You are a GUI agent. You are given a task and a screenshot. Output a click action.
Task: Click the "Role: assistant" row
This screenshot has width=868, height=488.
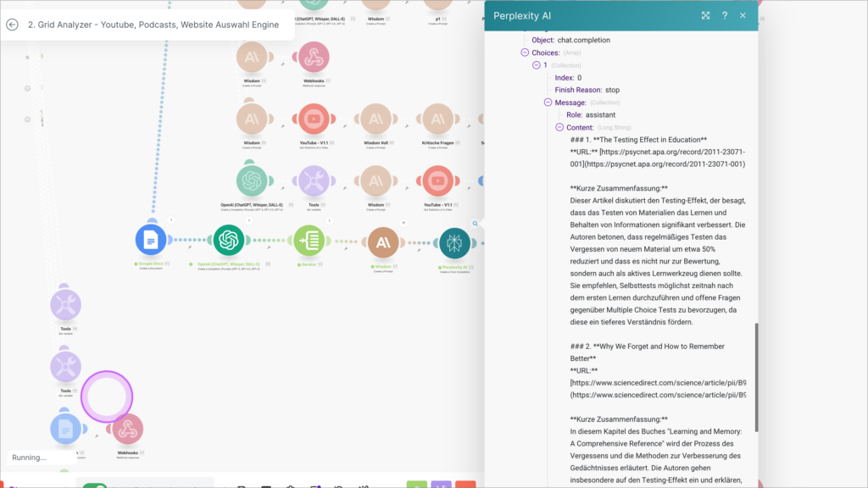pos(591,114)
